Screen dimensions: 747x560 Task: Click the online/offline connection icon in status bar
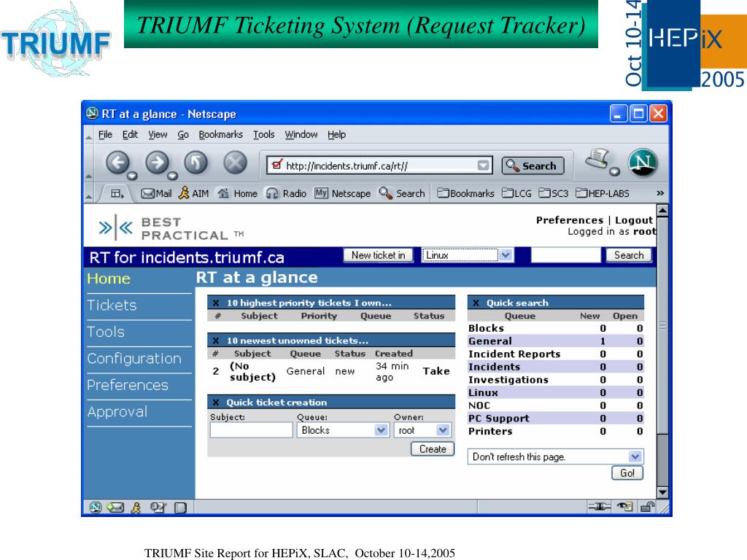pos(599,507)
